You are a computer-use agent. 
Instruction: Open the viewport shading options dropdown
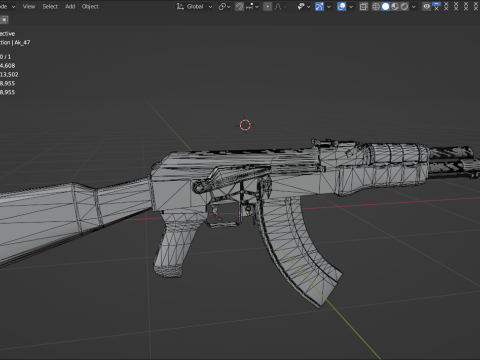[x=414, y=6]
